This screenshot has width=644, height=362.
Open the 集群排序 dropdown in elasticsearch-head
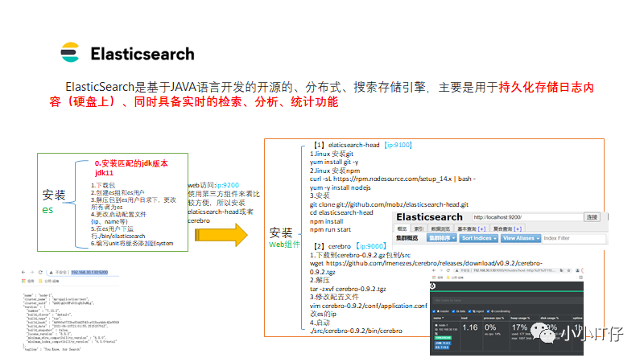(x=441, y=238)
